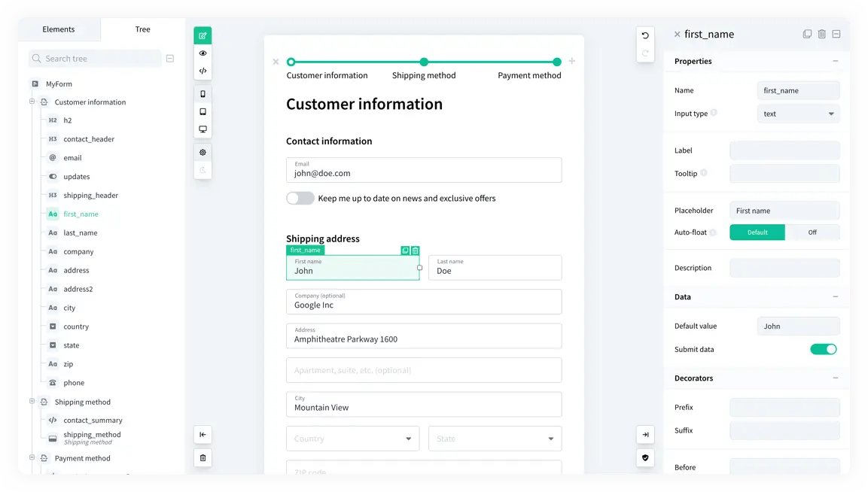The width and height of the screenshot is (868, 492).
Task: Set Auto-float to Off
Action: coord(814,232)
